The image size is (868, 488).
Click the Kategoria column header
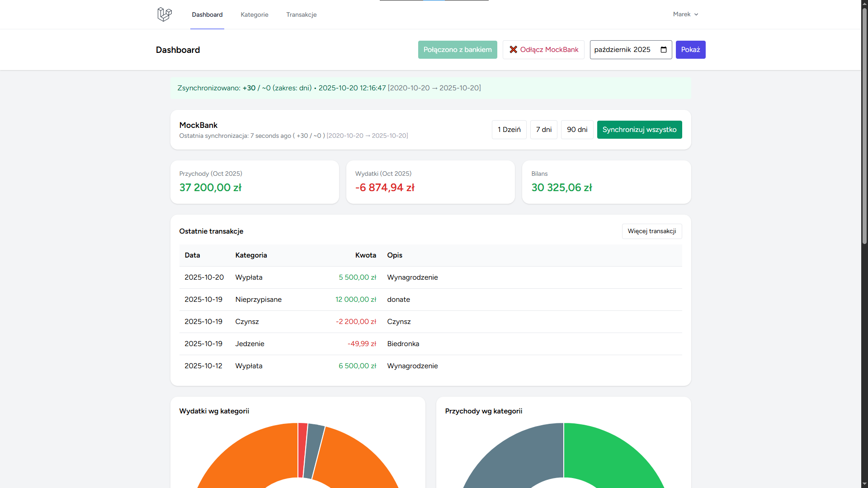(251, 255)
